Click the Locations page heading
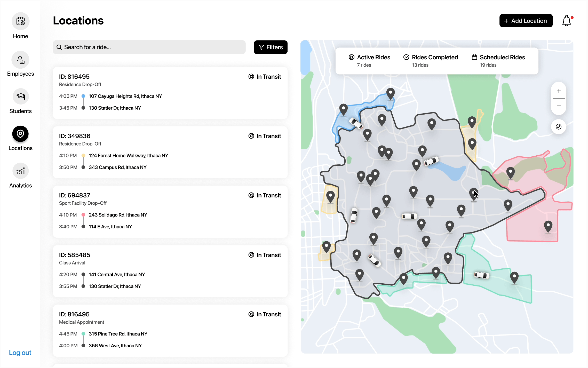The image size is (588, 368). [78, 21]
